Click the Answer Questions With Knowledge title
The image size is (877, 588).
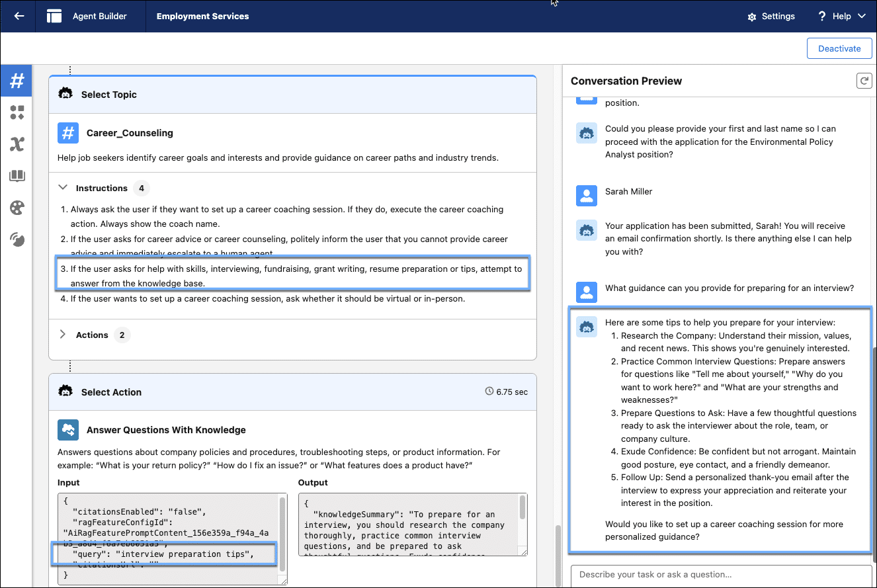point(166,430)
